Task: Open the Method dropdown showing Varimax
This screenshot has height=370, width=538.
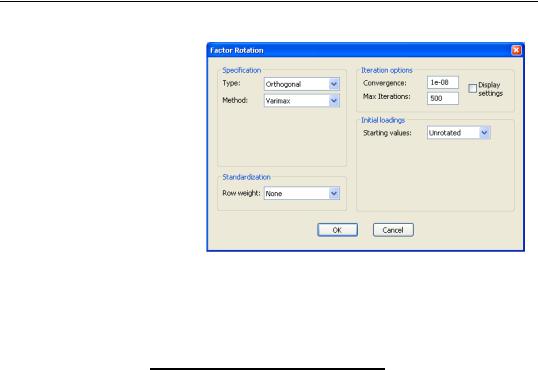Action: coord(302,101)
